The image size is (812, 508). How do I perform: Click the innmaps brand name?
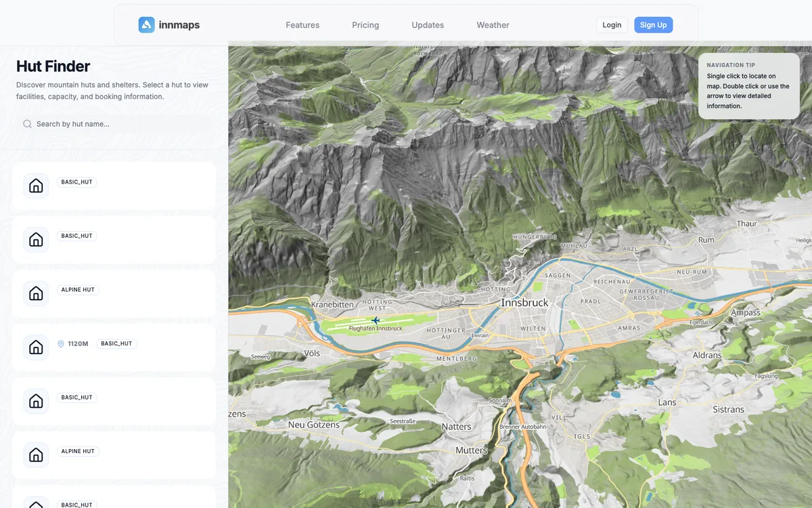(x=179, y=25)
